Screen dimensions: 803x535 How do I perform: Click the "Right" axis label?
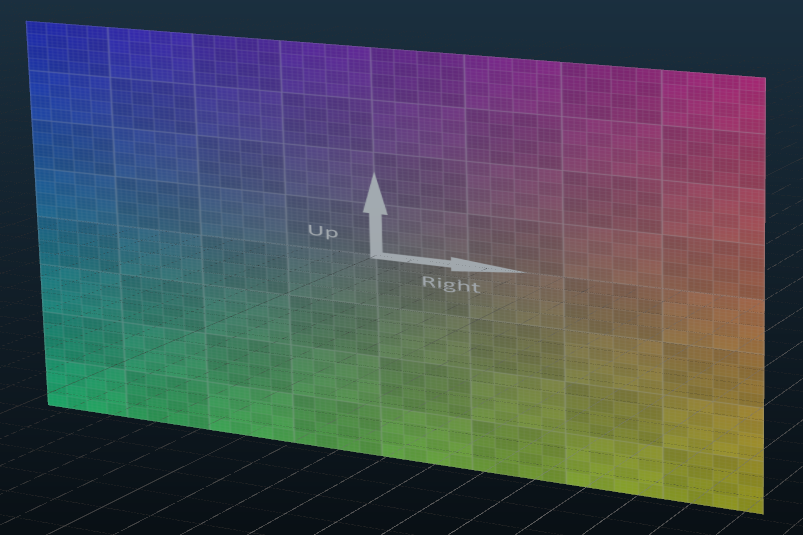click(x=451, y=284)
